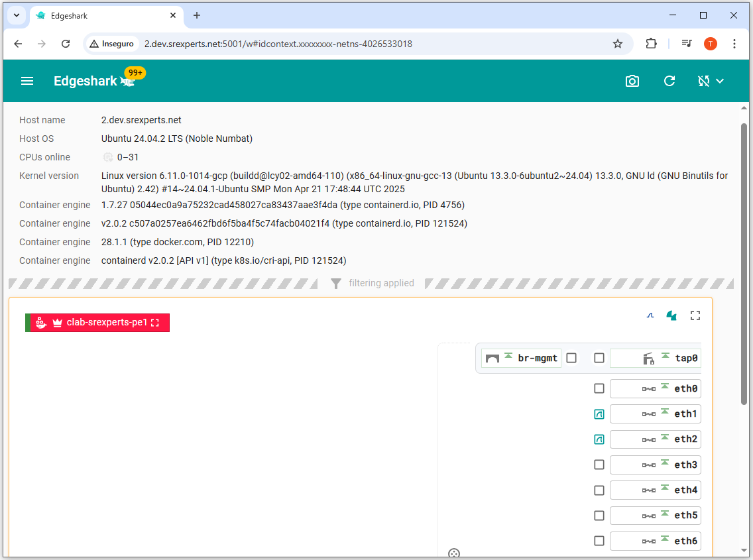Open the Chrome tab search dropdown arrow

(17, 15)
